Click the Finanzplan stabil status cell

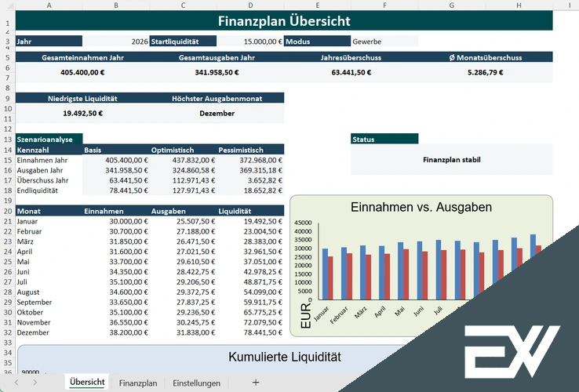tap(451, 159)
